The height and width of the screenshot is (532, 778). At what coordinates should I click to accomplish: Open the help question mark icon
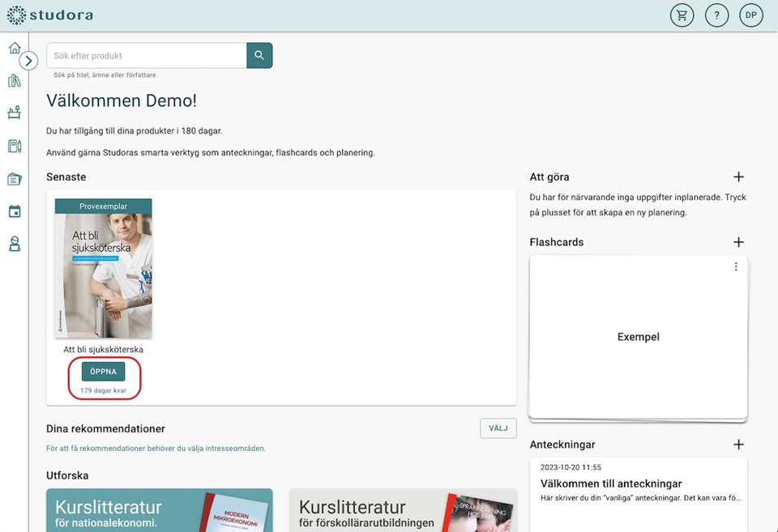pos(716,15)
